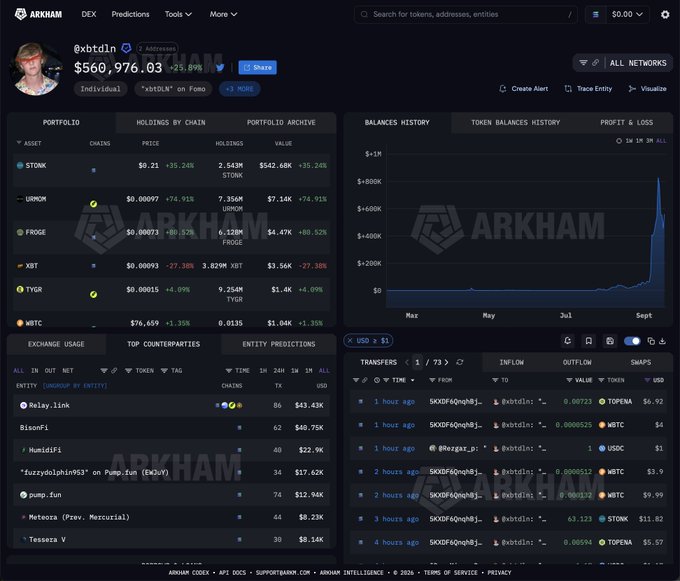Click the clock icon above the balances chart
The image size is (680, 581).
(x=619, y=141)
